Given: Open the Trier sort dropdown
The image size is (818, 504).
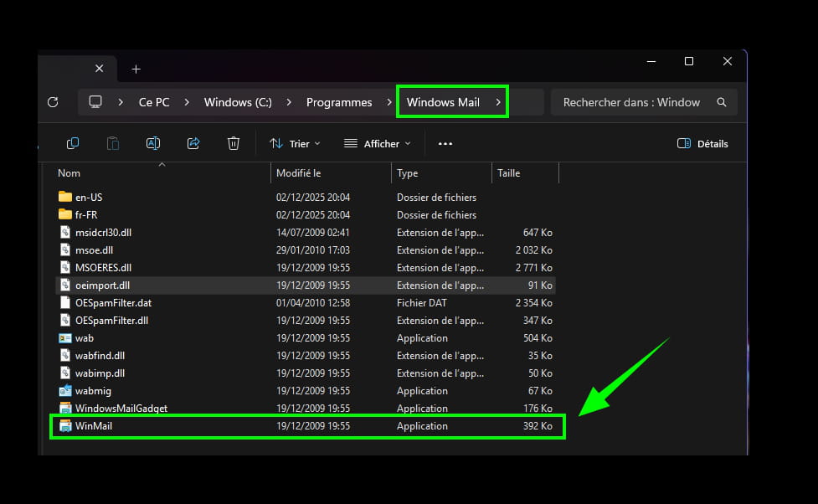Looking at the screenshot, I should coord(295,144).
